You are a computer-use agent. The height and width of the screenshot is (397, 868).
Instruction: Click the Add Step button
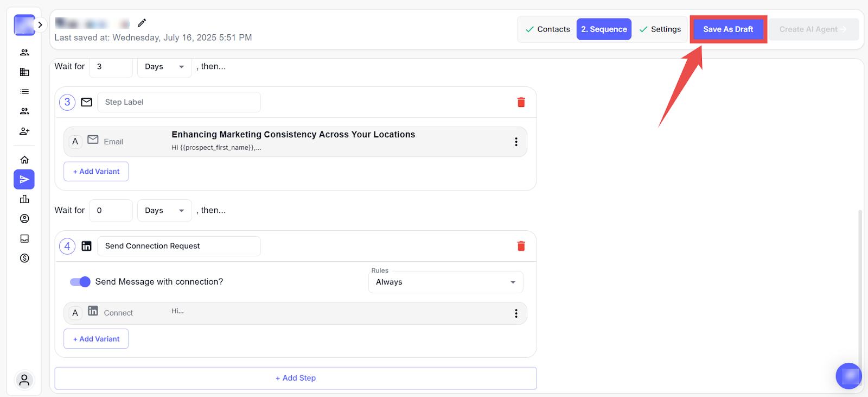click(296, 378)
